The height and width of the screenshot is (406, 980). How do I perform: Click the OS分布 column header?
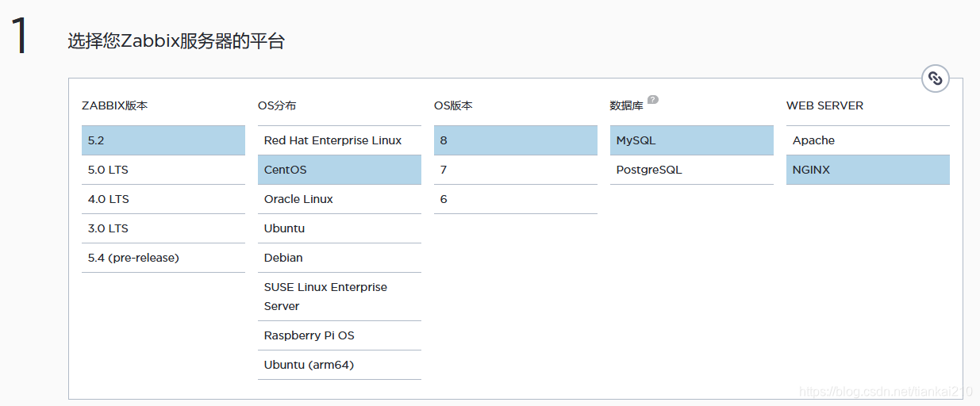(277, 105)
